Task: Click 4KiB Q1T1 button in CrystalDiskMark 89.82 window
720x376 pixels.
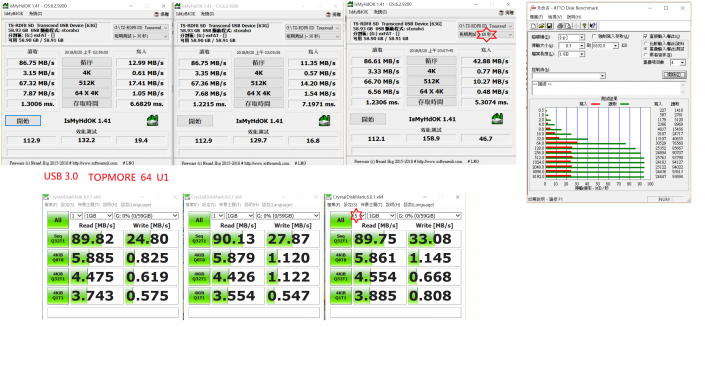Action: point(58,296)
